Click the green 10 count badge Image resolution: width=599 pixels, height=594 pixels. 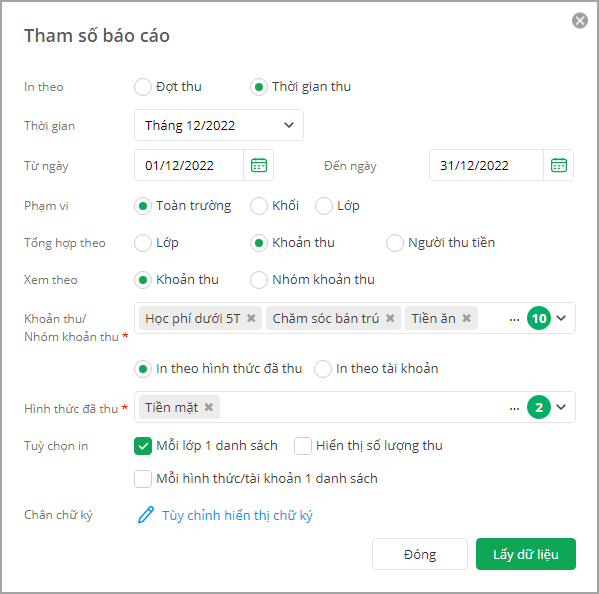point(539,318)
